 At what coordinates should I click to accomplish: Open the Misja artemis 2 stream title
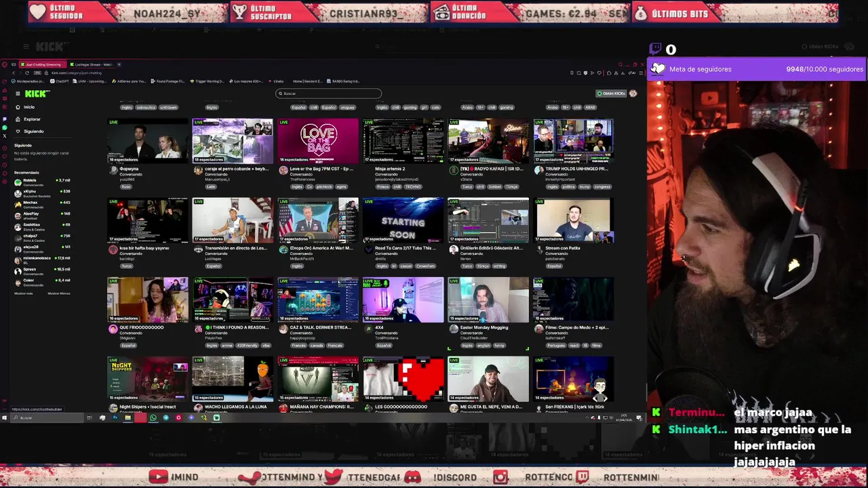click(390, 169)
